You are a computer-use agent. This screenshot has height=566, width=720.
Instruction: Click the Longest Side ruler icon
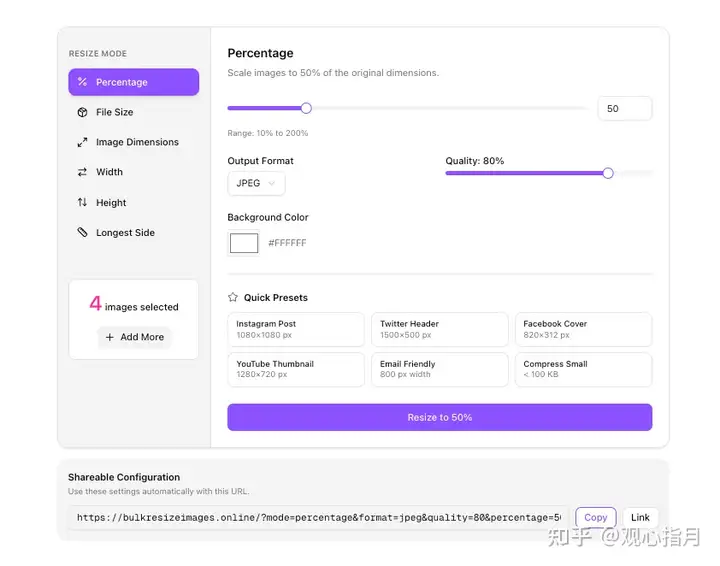point(82,233)
